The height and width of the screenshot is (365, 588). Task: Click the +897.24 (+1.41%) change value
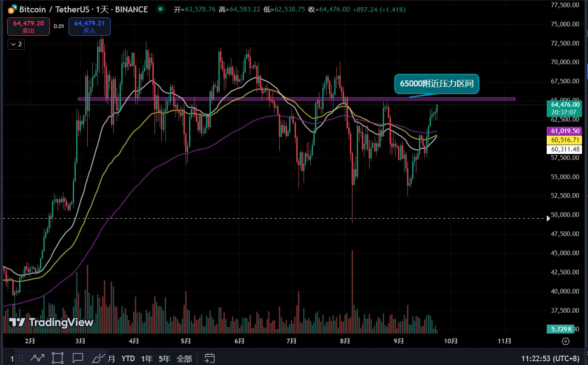pos(379,9)
